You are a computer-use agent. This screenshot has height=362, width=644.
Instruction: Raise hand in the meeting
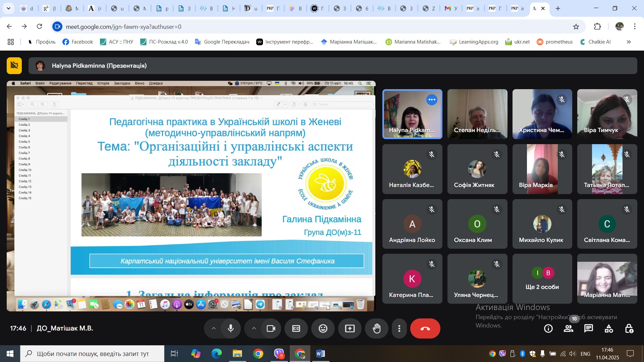click(377, 329)
